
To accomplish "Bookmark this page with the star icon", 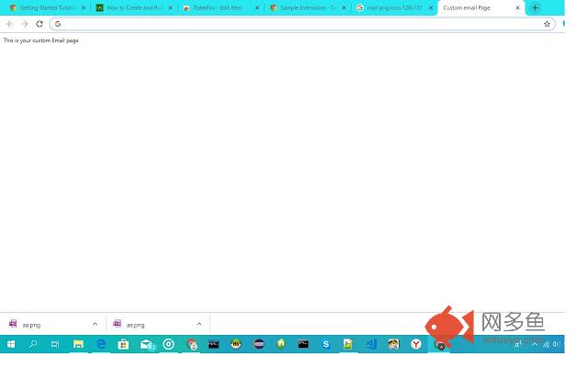I will point(547,24).
